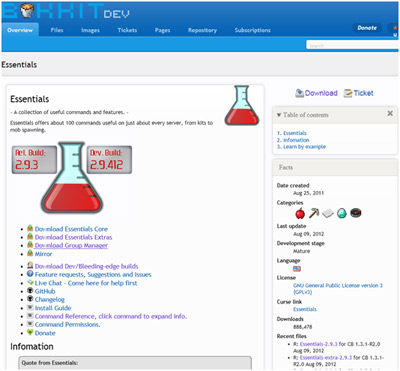400x371 pixels.
Task: Click the red apple category icon
Action: (x=300, y=213)
